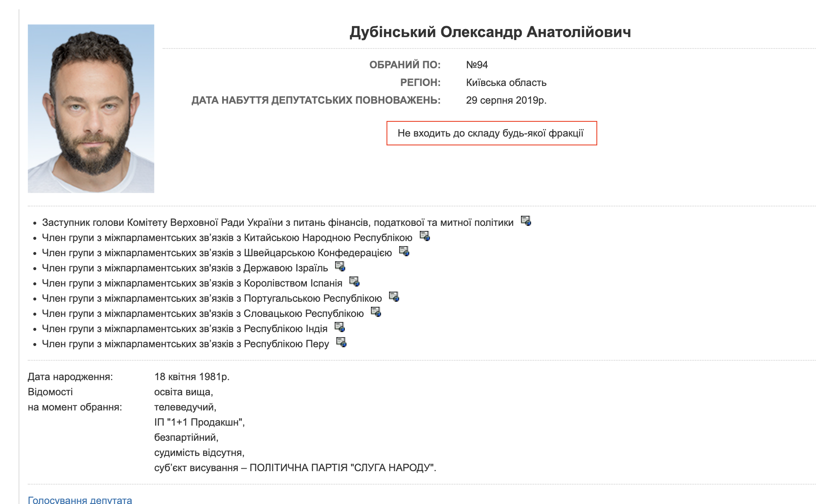
Task: Click the Дата народження label
Action: 70,377
